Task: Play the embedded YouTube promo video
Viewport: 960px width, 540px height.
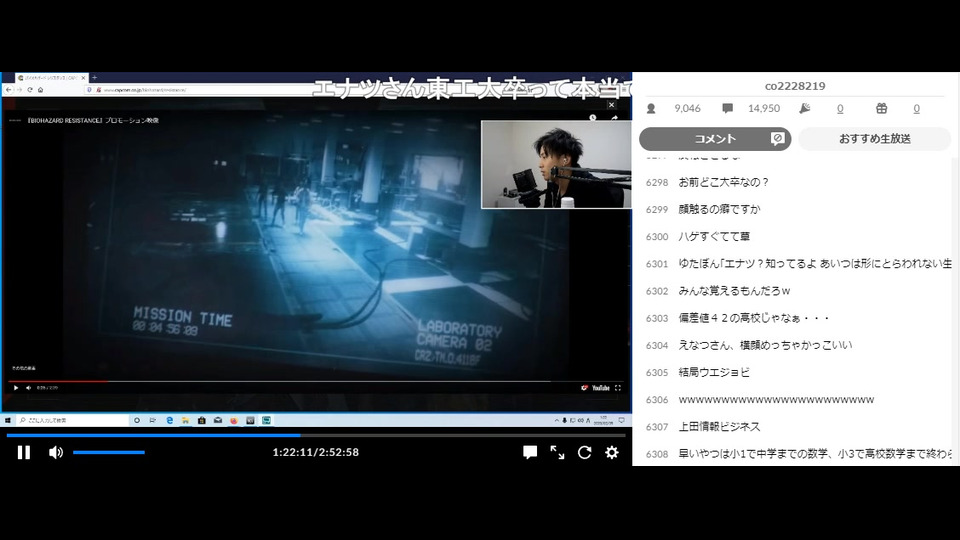Action: pyautogui.click(x=16, y=388)
